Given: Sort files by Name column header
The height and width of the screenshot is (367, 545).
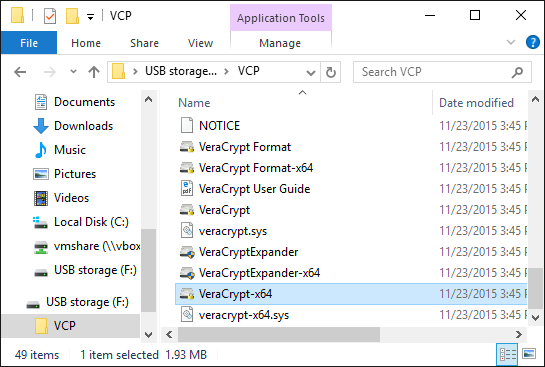Looking at the screenshot, I should coord(194,103).
